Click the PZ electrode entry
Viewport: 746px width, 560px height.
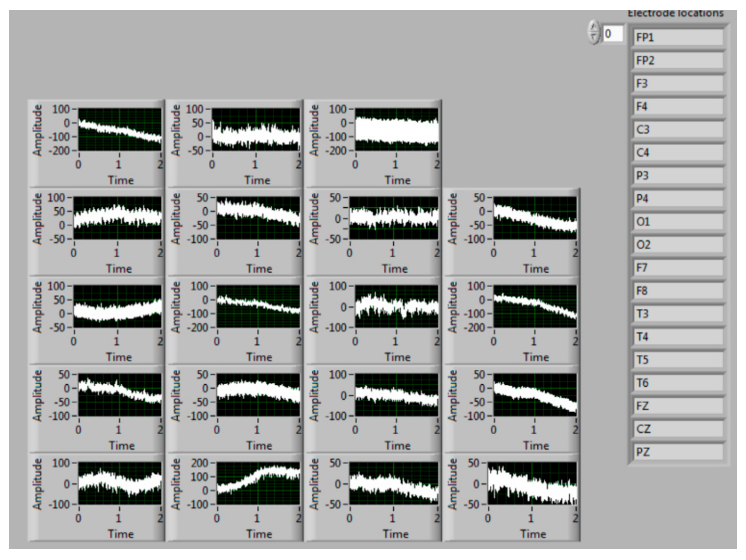coord(678,452)
